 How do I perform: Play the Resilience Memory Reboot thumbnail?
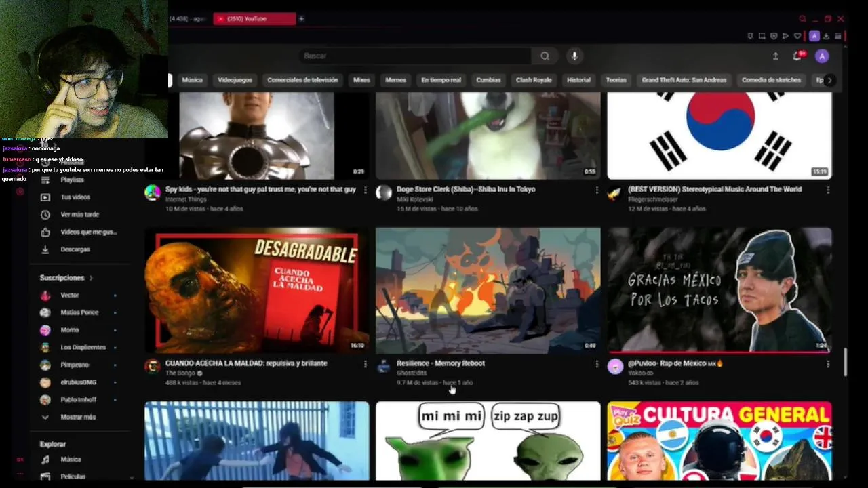tap(488, 290)
